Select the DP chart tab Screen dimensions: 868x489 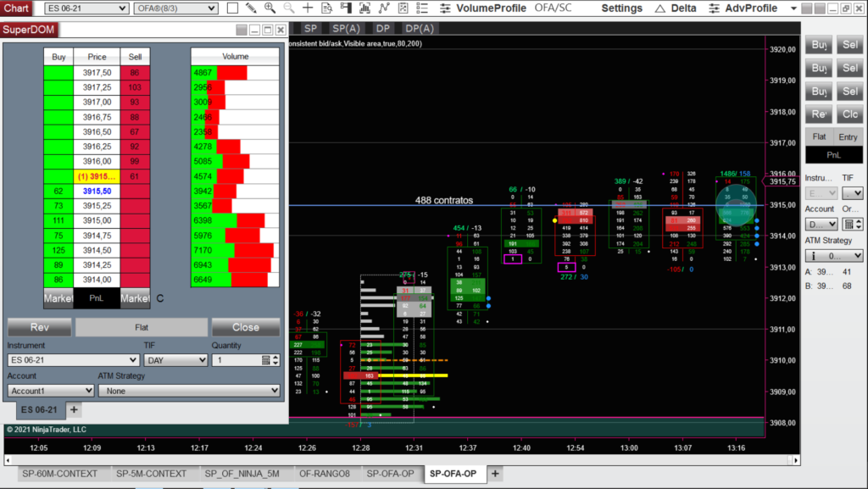[383, 28]
